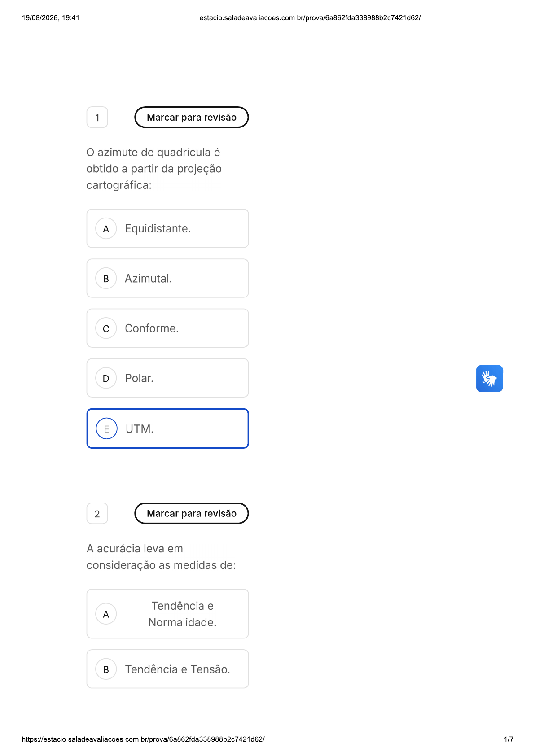Select the Polar answer card

point(168,378)
